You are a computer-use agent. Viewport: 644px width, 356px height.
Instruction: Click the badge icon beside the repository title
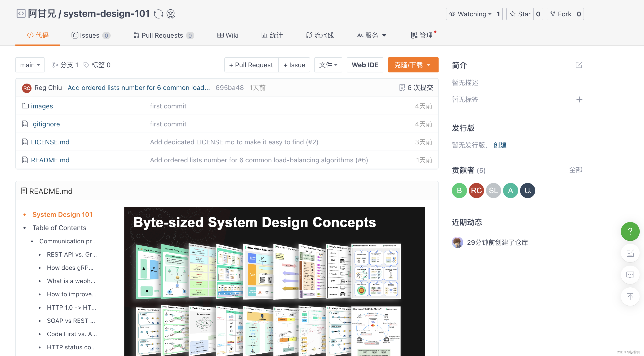pos(171,14)
